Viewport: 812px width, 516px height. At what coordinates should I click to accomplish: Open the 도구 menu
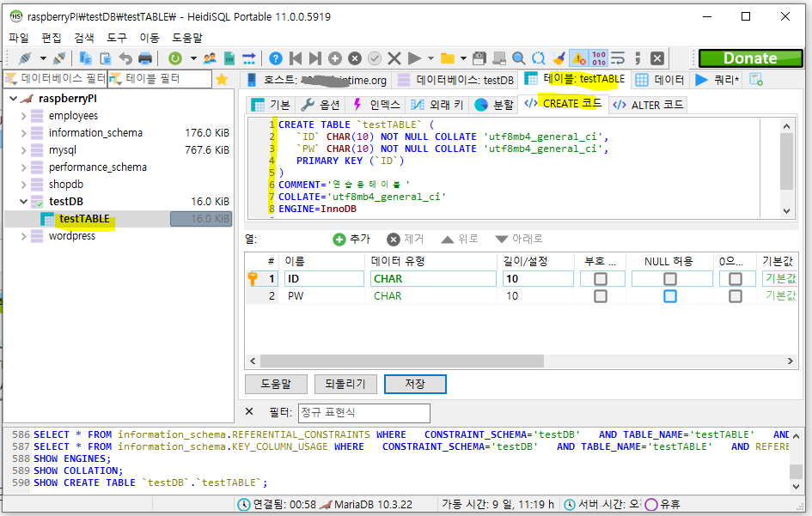click(x=117, y=38)
